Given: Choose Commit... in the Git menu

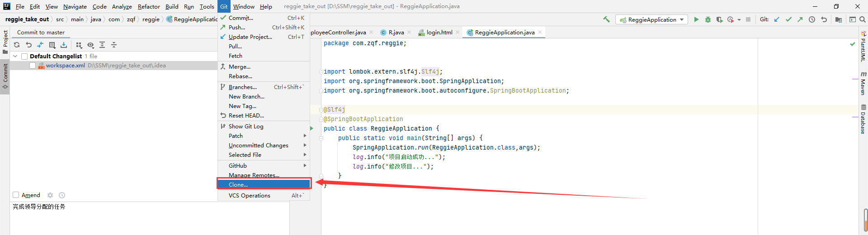Looking at the screenshot, I should point(264,18).
